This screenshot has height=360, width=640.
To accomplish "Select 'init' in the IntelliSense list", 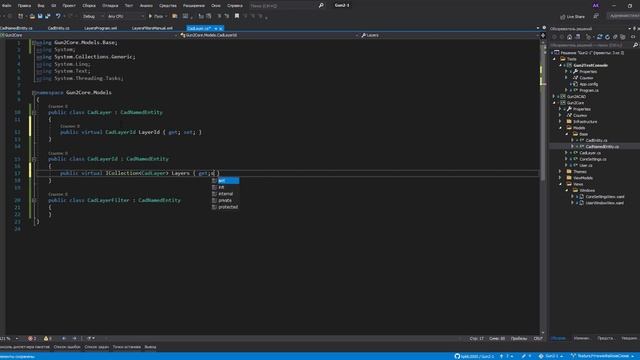I will pos(226,187).
